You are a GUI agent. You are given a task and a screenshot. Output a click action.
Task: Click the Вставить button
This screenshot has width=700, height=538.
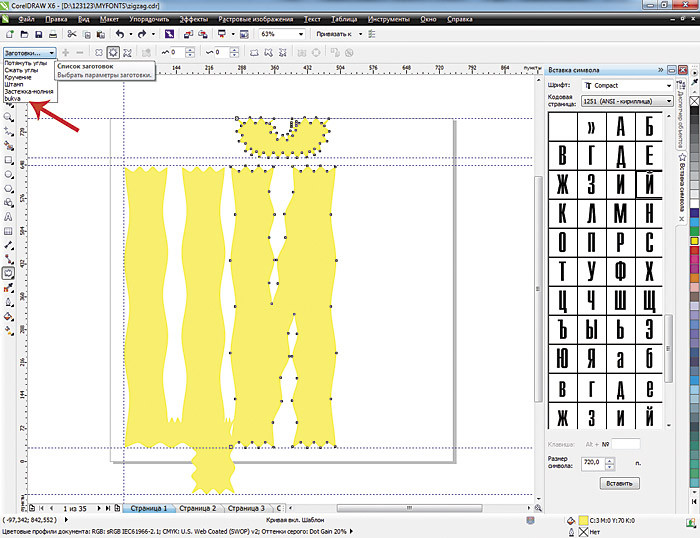(x=619, y=483)
